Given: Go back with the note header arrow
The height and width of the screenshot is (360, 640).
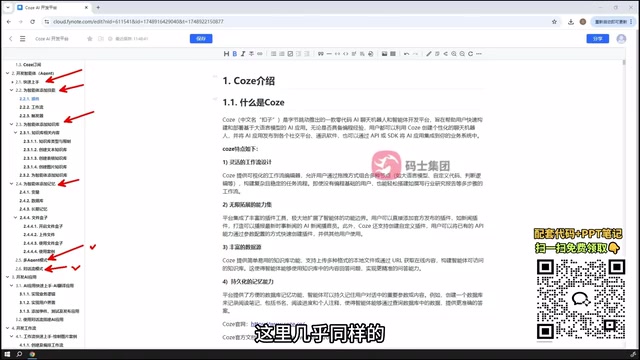Looking at the screenshot, I should click(11, 39).
